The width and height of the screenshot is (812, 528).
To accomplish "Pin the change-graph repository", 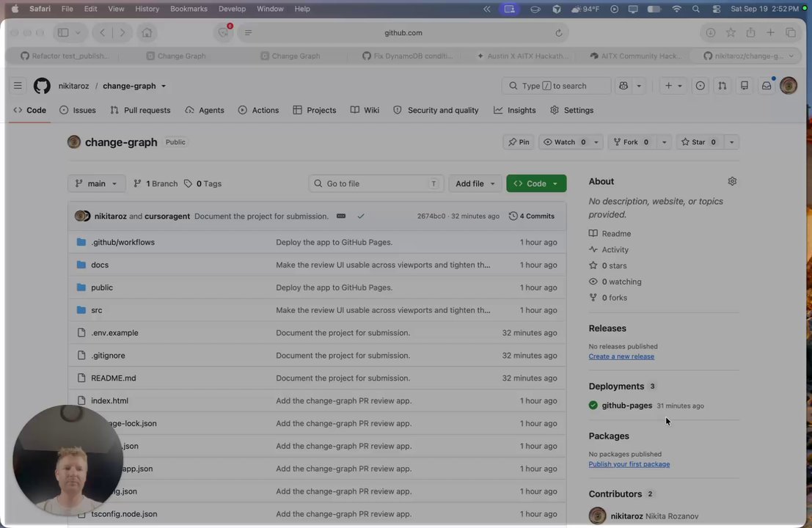I will [x=519, y=142].
